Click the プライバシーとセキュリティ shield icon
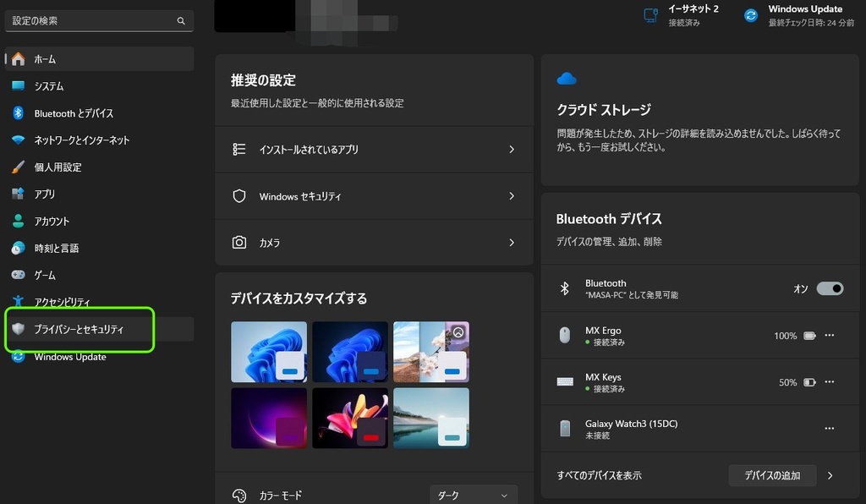 19,329
